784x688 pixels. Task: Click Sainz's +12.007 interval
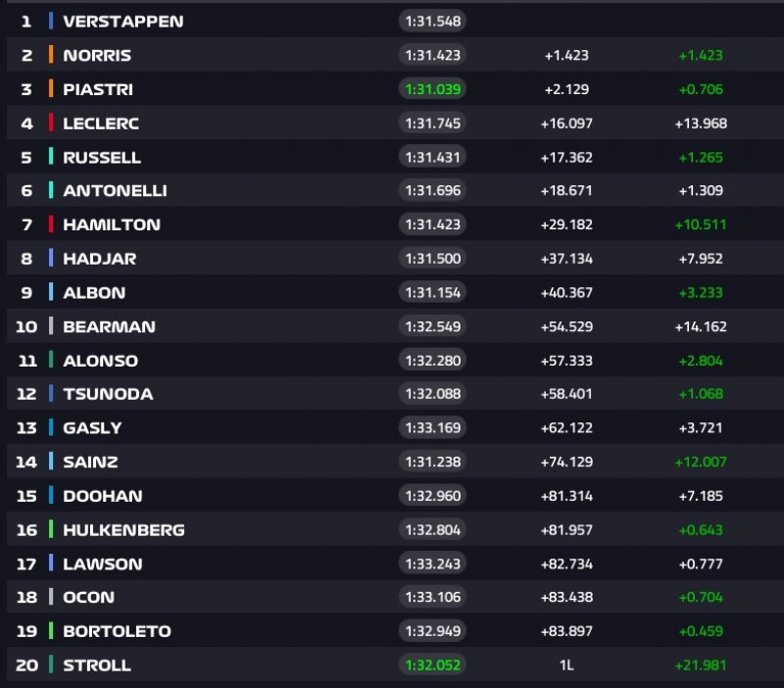coord(700,462)
